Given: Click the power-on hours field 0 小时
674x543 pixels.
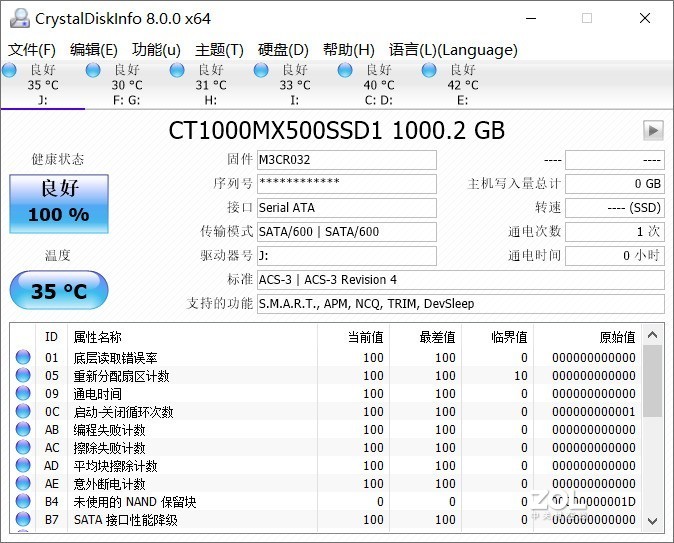Looking at the screenshot, I should (615, 256).
